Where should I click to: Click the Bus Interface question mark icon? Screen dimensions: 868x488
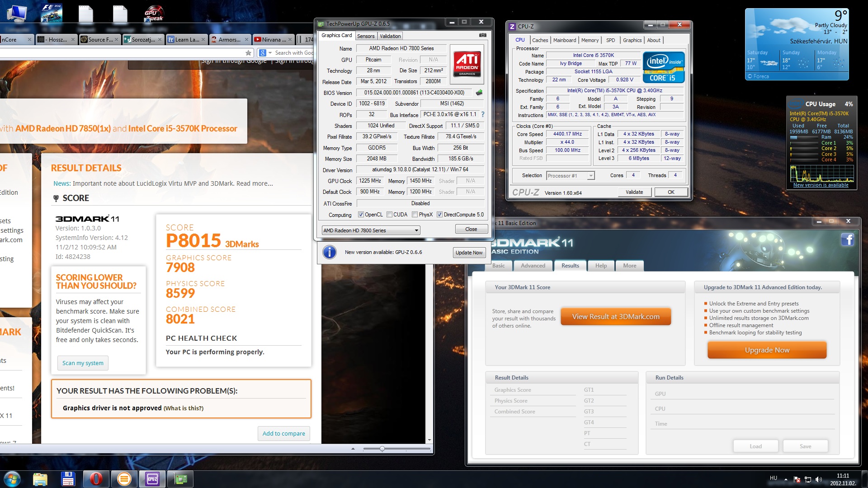click(482, 114)
